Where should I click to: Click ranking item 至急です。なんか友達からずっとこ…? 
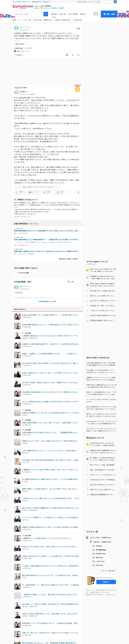point(103,296)
